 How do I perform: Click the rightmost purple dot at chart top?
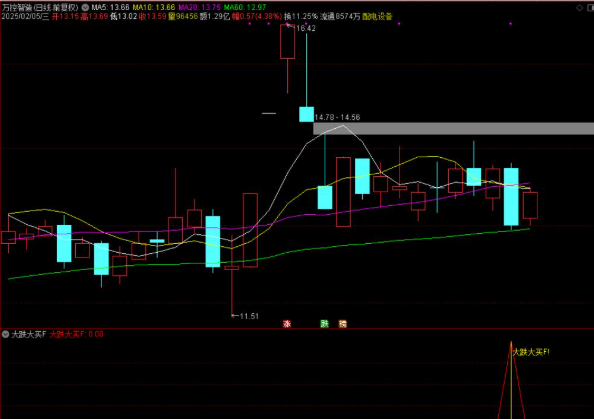510,24
